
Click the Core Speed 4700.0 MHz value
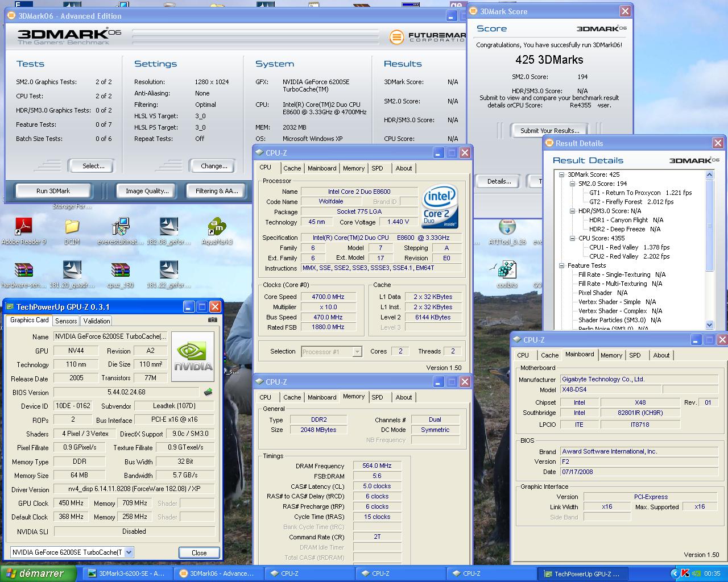(328, 297)
